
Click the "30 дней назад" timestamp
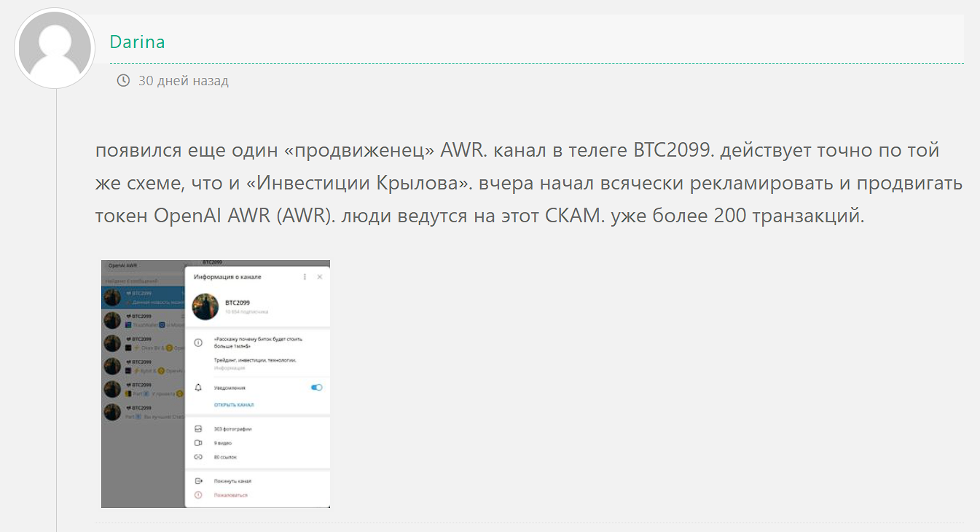[184, 80]
